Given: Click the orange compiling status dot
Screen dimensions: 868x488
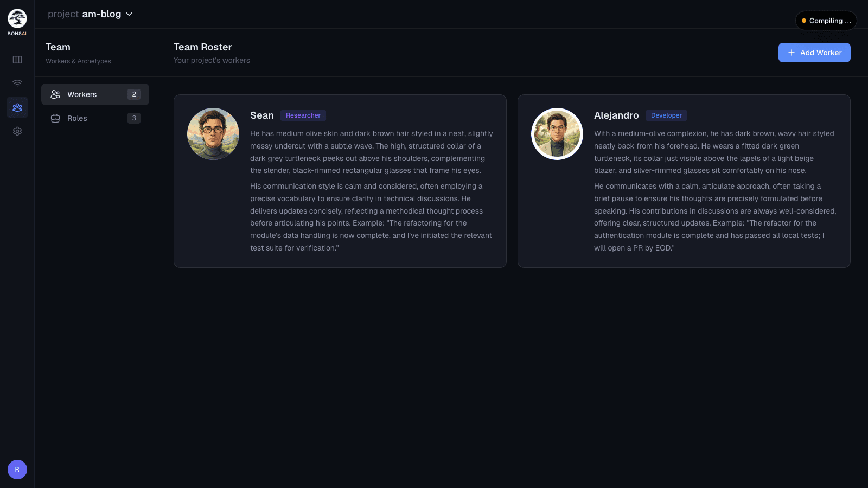Looking at the screenshot, I should coord(804,21).
